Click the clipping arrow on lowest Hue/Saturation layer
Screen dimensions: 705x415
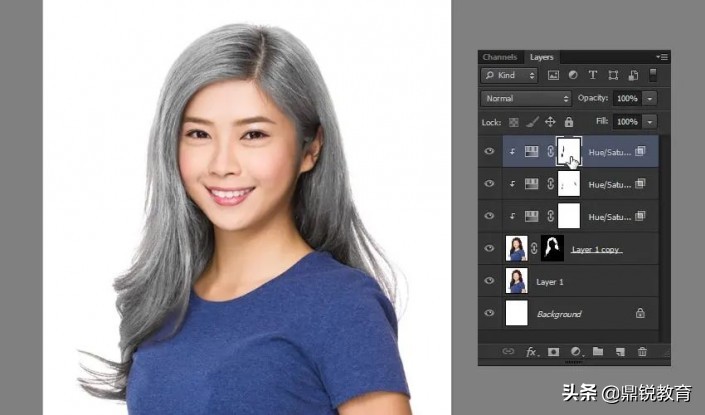click(x=512, y=217)
